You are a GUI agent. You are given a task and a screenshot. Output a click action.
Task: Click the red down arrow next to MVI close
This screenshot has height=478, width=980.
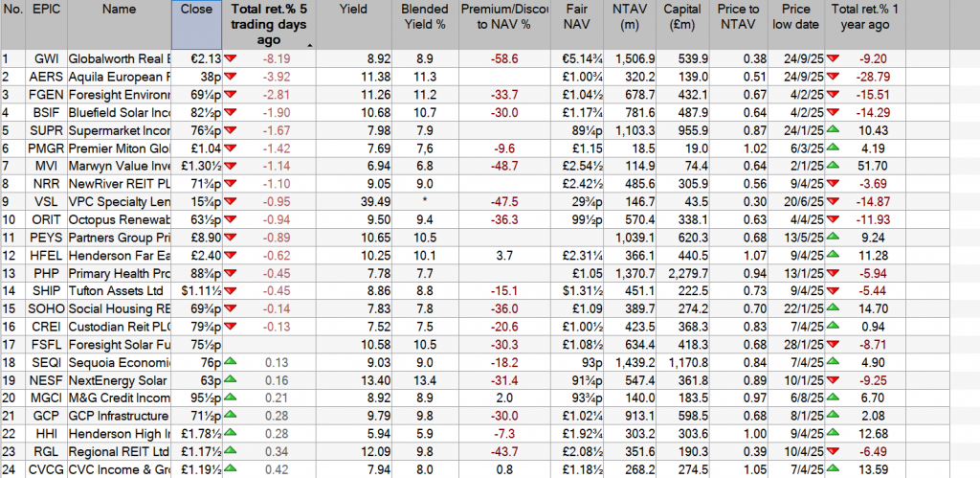(231, 167)
